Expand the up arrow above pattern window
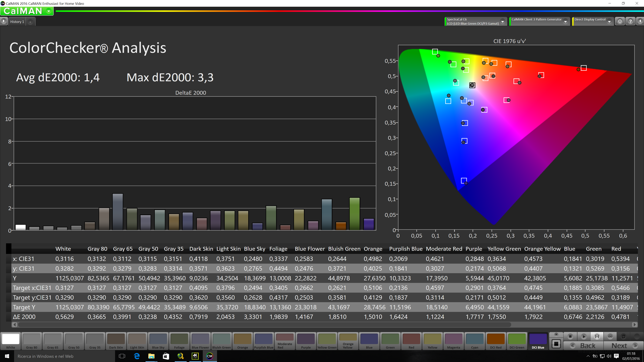The image size is (644, 362). point(556,334)
